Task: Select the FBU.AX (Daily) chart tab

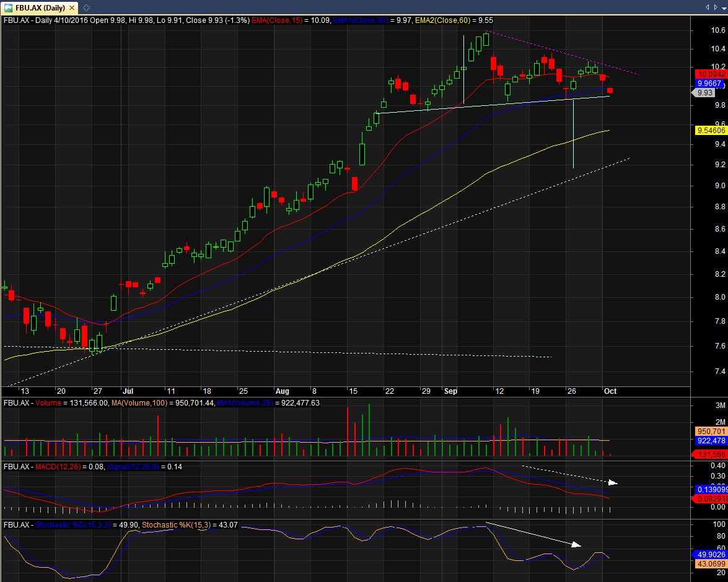Action: (39, 8)
